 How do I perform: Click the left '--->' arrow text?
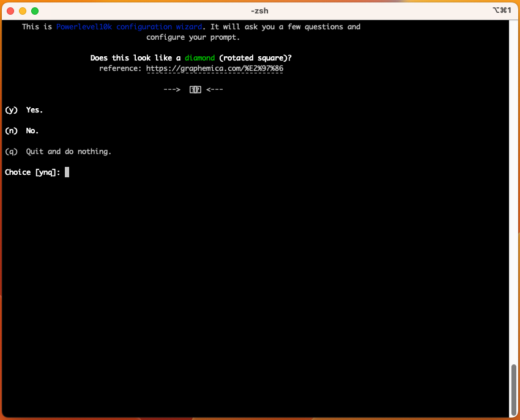click(x=172, y=89)
